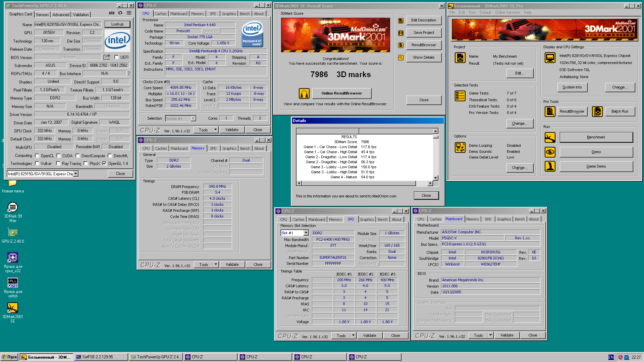Toggle DirectCompute checkbox
Screen dimensions: 644x362
(77, 156)
